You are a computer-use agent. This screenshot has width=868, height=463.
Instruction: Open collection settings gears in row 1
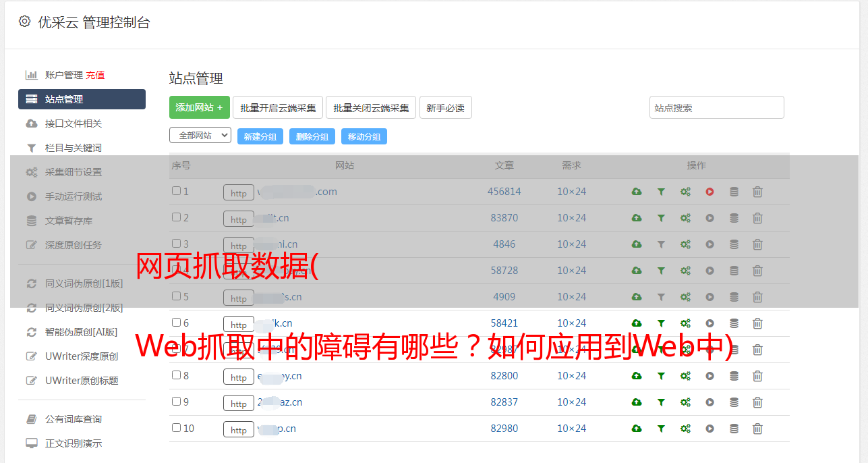point(685,192)
